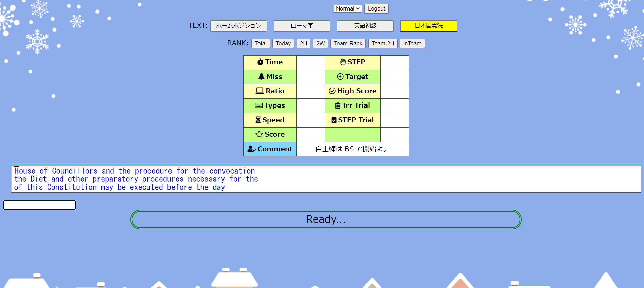Open the Normal difficulty dropdown
This screenshot has height=288, width=644.
[x=348, y=8]
